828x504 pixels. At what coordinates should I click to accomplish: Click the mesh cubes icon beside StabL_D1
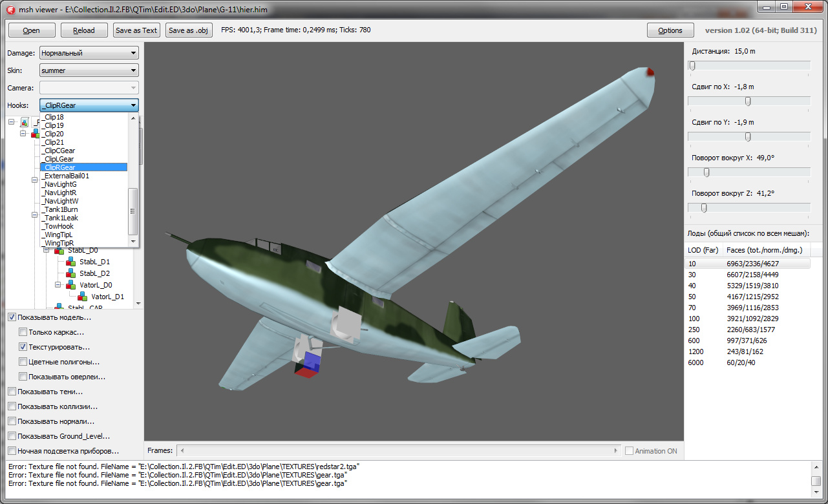[71, 262]
